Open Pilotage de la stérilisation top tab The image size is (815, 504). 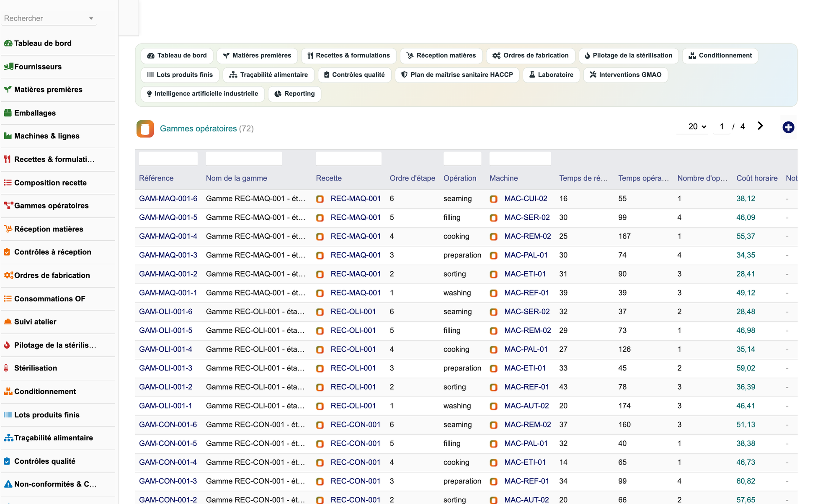tap(628, 56)
